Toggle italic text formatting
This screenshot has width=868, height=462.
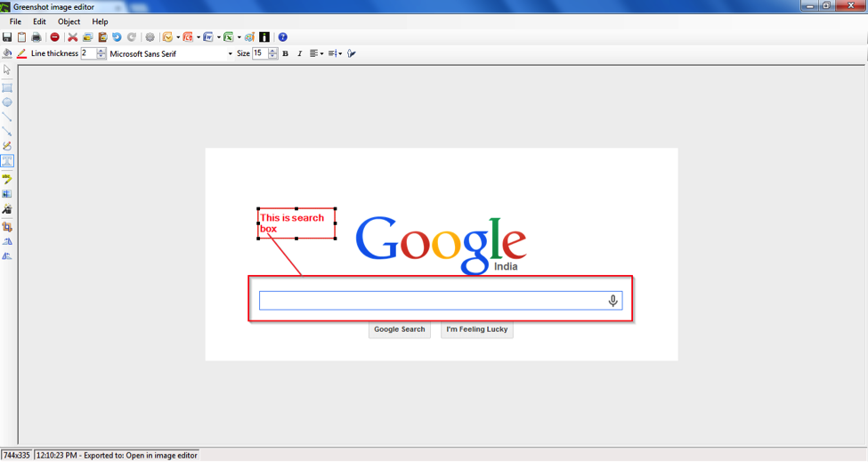(x=299, y=53)
